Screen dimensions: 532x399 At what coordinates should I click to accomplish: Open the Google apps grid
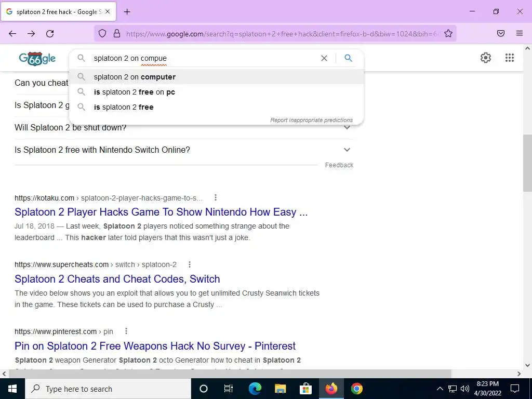tap(510, 58)
